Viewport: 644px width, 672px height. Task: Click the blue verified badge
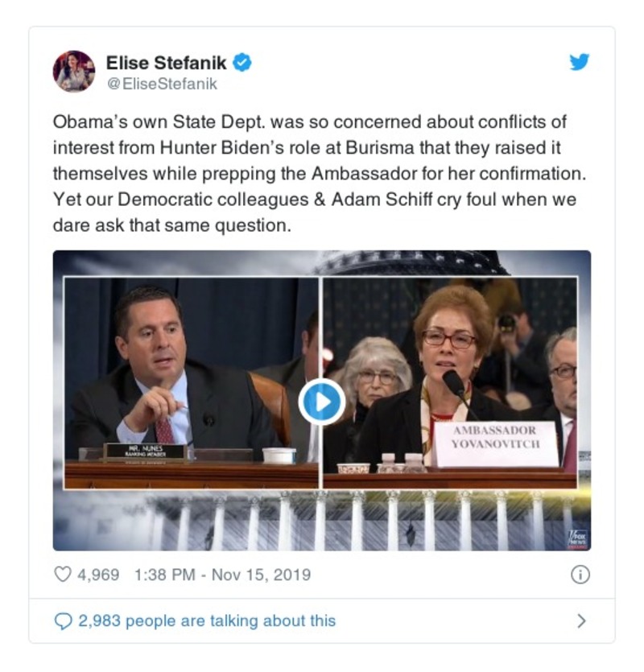coord(242,63)
